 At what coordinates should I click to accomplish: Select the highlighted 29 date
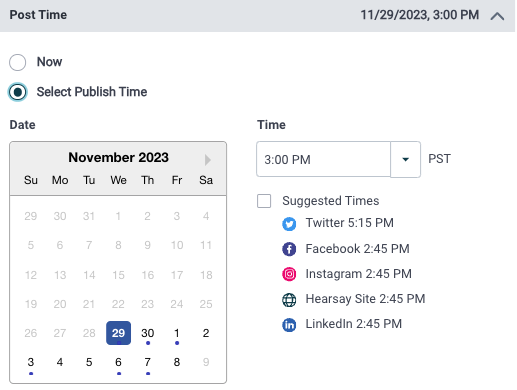click(118, 333)
